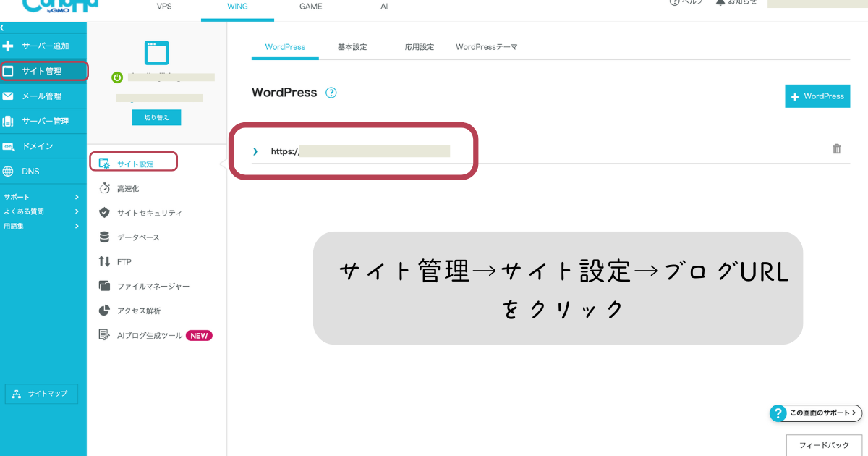Click the フィードバック button

coord(824,445)
